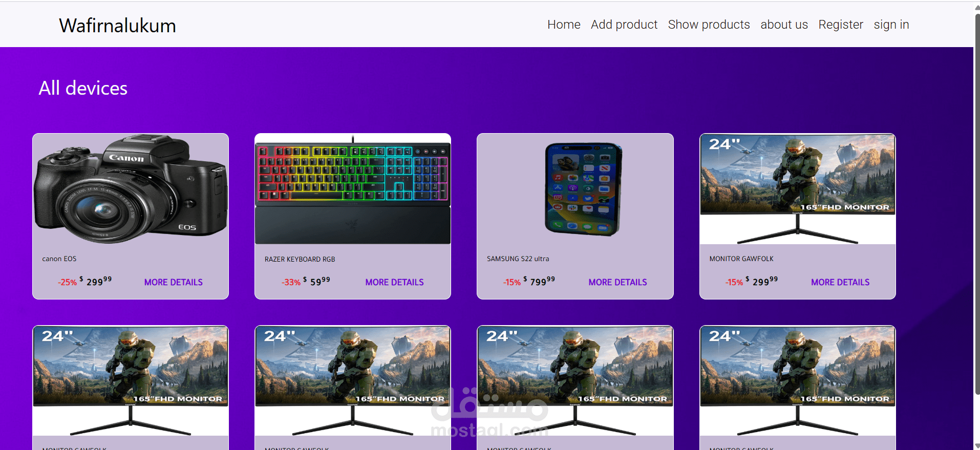Select the RGB keyboard product image
The width and height of the screenshot is (980, 450).
coord(353,189)
